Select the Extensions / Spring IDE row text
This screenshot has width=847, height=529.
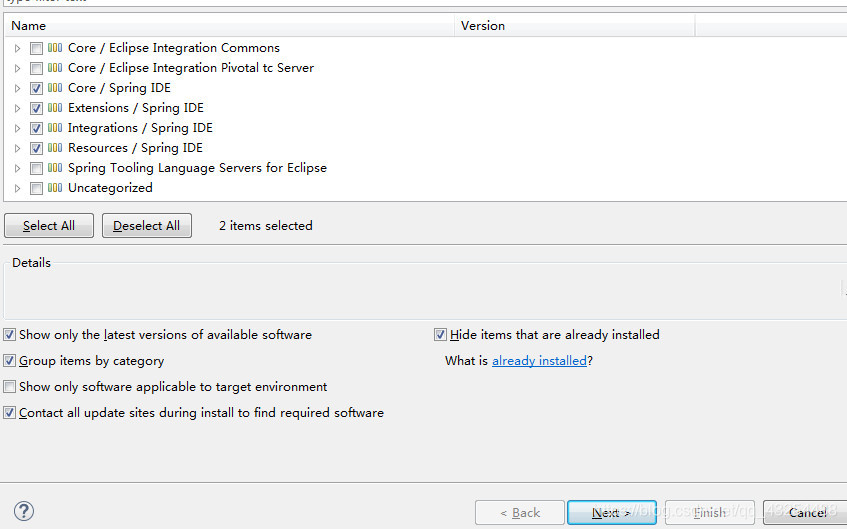(x=136, y=108)
